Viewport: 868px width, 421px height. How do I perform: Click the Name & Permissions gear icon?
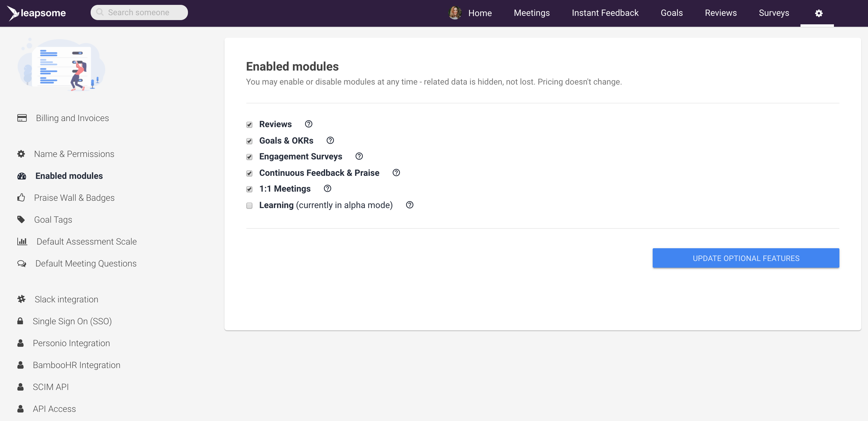(21, 154)
